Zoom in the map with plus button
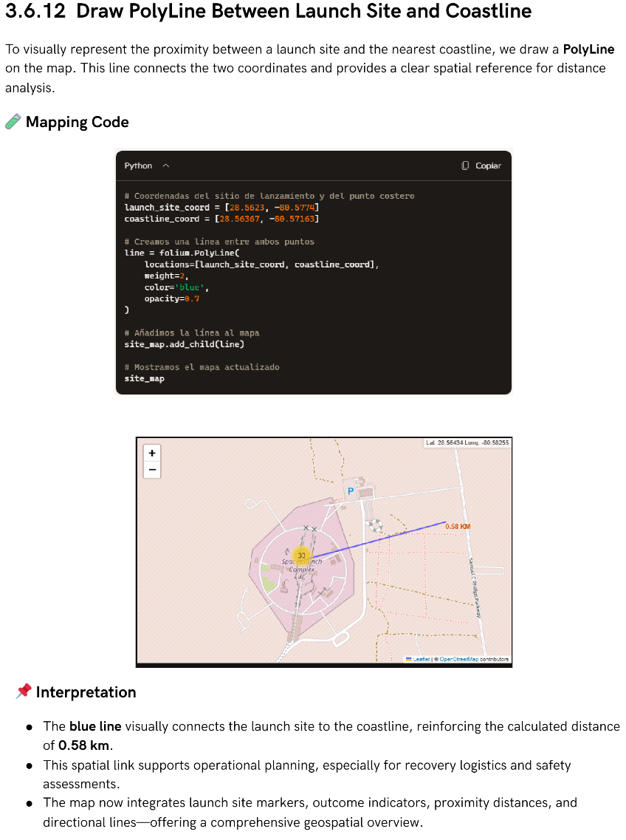Screen dimensions: 626x840 pyautogui.click(x=152, y=453)
